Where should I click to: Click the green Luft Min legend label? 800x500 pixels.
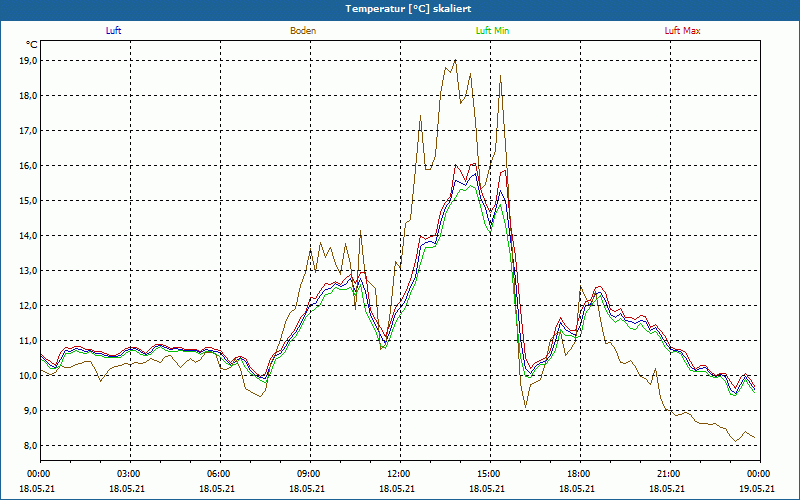coord(492,31)
